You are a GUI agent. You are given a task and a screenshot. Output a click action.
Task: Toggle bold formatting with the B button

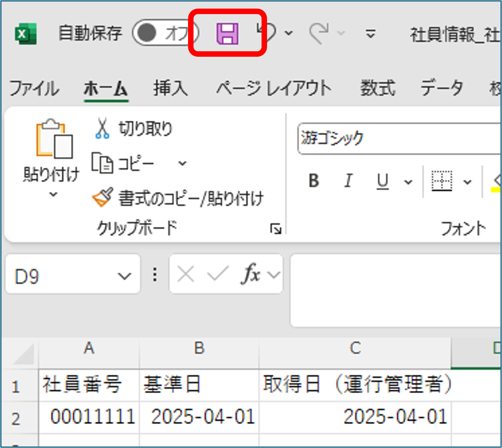point(313,181)
